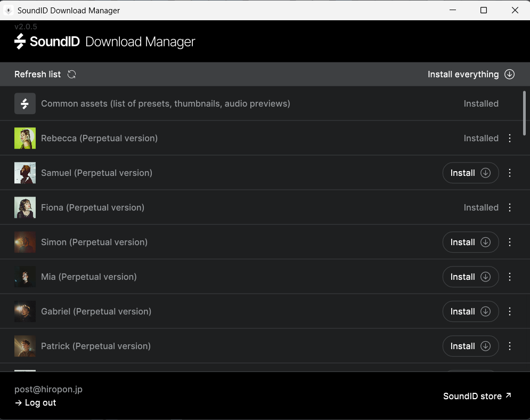530x420 pixels.
Task: Open the SoundID store link
Action: click(477, 397)
